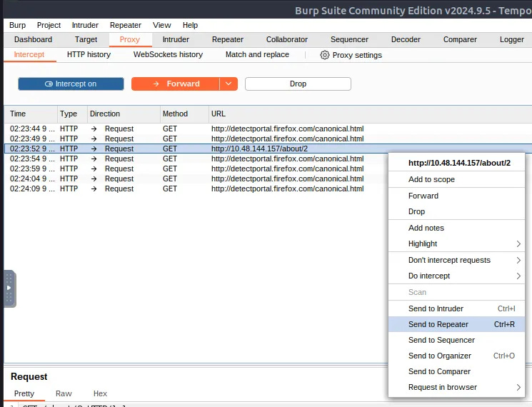Expand the Request in browser submenu
This screenshot has height=407, width=532.
pos(456,387)
